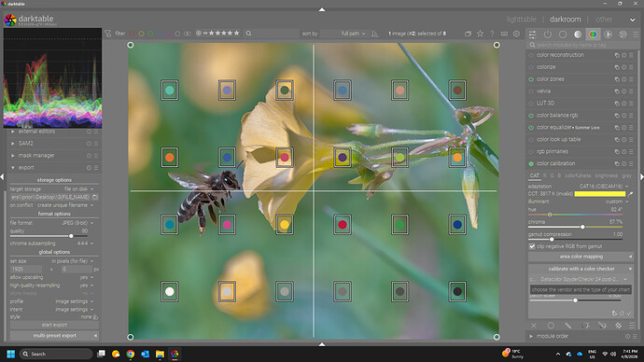The height and width of the screenshot is (362, 644).
Task: Enable the colorize module
Action: pyautogui.click(x=531, y=67)
